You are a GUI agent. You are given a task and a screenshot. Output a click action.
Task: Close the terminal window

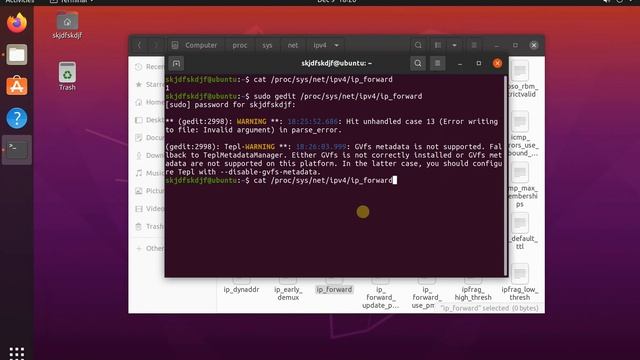click(497, 63)
